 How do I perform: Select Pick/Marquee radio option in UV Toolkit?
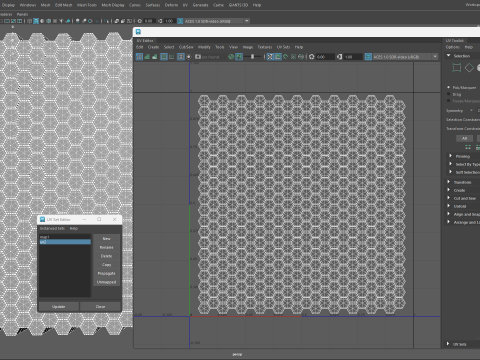(449, 87)
